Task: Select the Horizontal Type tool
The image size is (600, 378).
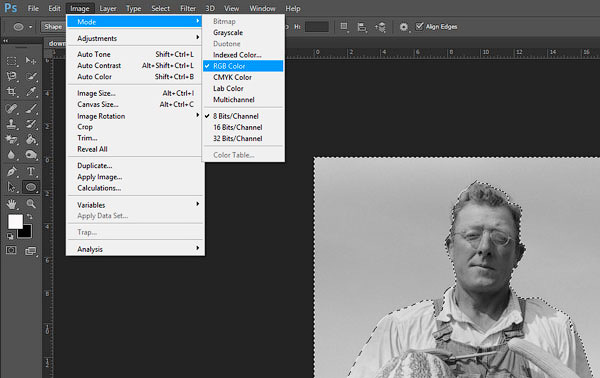Action: [x=31, y=171]
